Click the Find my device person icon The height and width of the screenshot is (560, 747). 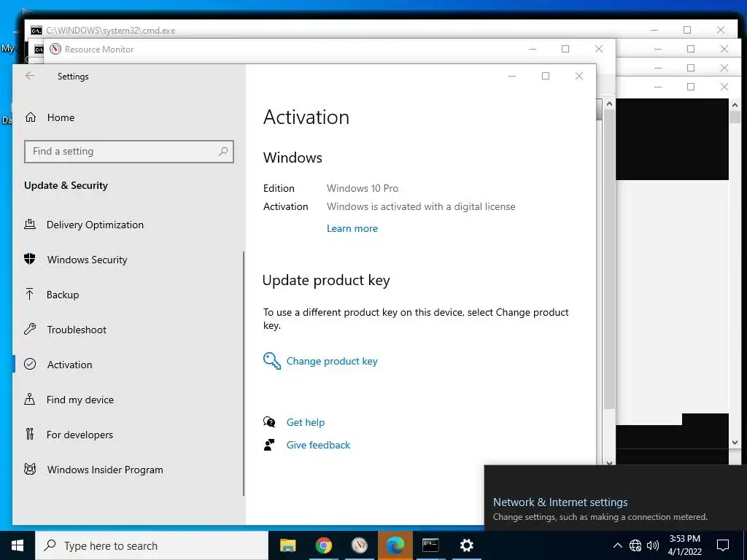coord(29,399)
